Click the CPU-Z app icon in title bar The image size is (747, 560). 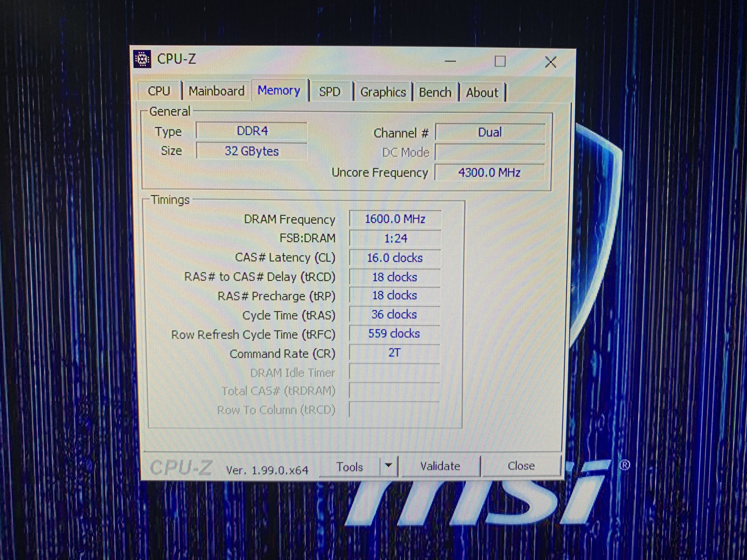(142, 59)
